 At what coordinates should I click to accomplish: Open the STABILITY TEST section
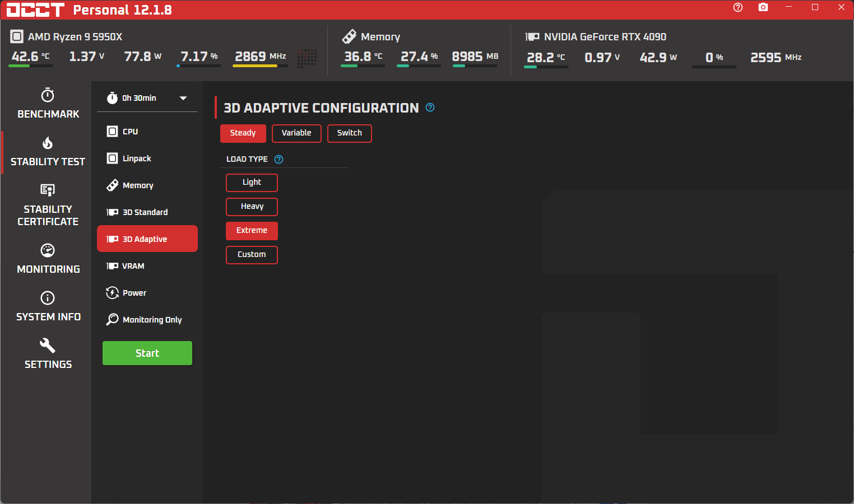(x=48, y=152)
